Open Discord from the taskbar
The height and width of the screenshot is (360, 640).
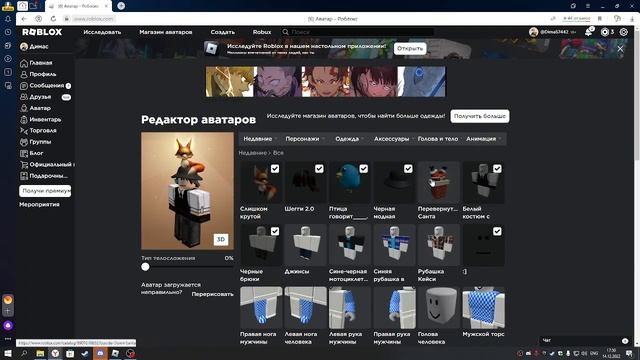tap(100, 353)
